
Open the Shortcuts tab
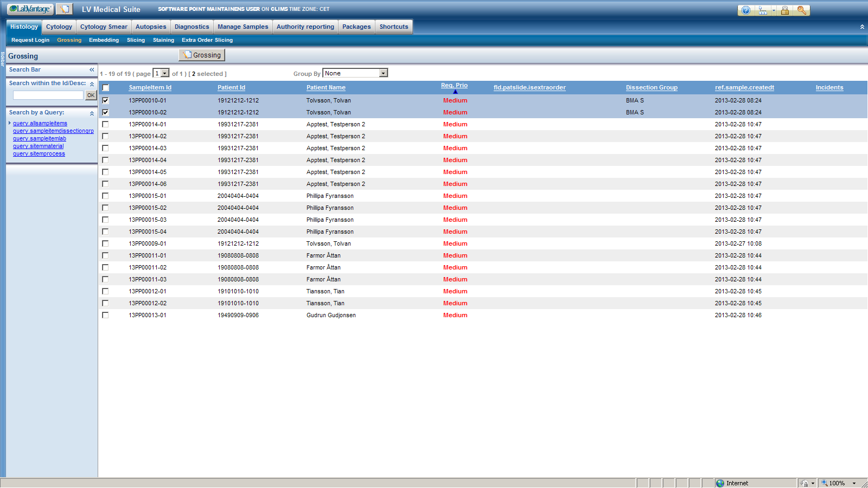coord(394,27)
